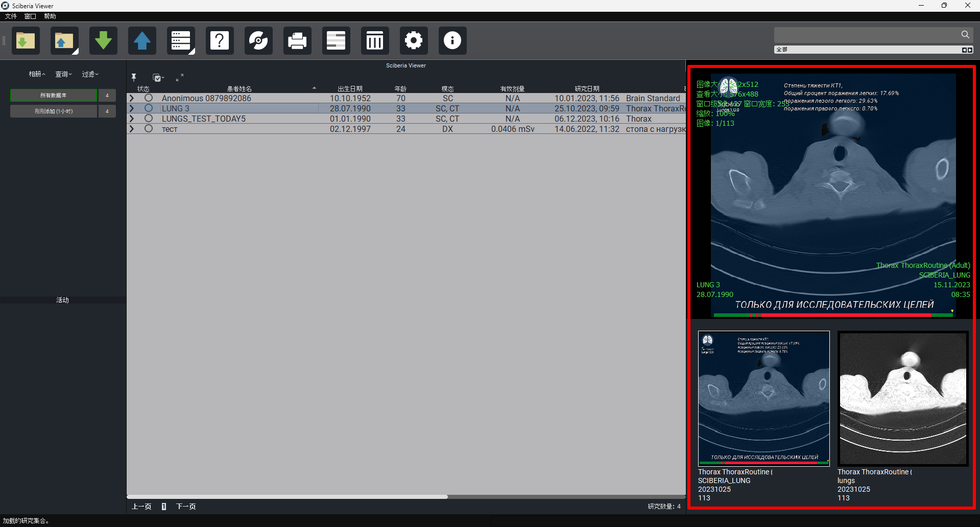Click the printer toolbar icon

tap(297, 40)
